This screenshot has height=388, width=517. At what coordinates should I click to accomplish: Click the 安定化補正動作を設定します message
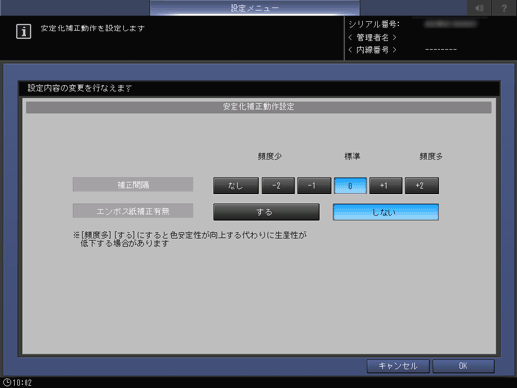point(93,28)
